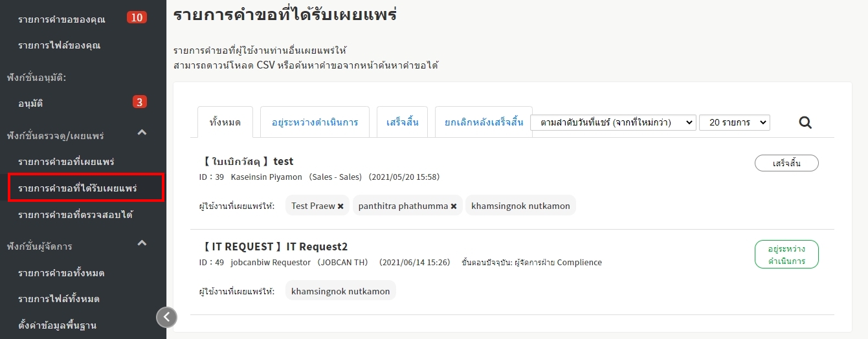Go to the อนุมัติ approvals page

pyautogui.click(x=30, y=103)
